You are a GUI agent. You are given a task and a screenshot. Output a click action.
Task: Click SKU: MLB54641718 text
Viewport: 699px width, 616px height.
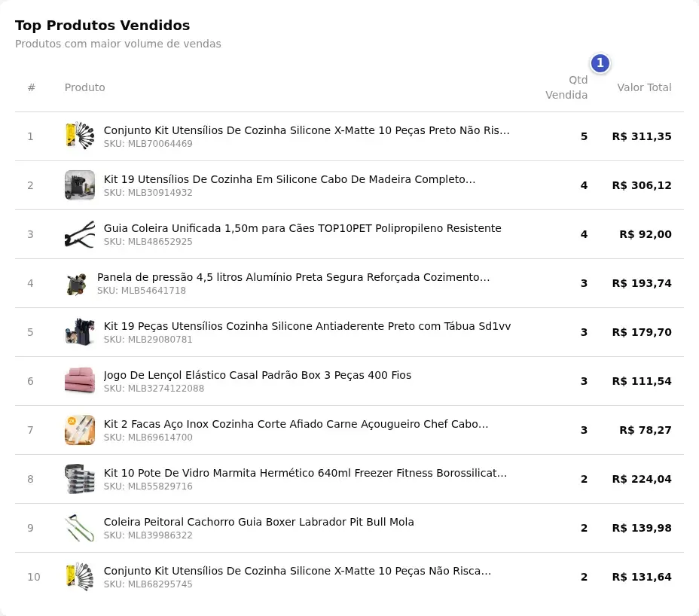tap(142, 291)
